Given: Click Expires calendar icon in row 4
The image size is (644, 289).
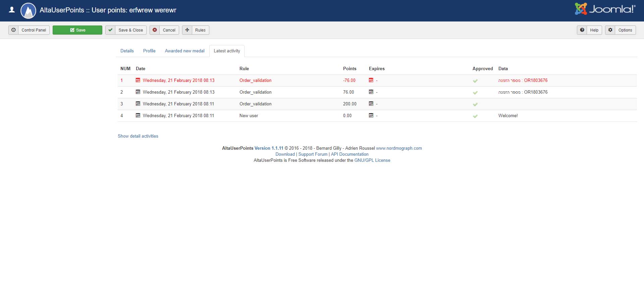Looking at the screenshot, I should click(371, 115).
